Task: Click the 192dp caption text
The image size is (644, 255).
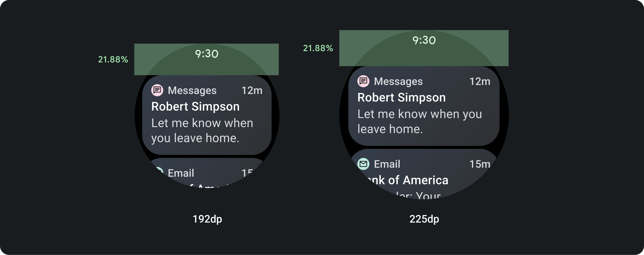Action: pos(207,219)
